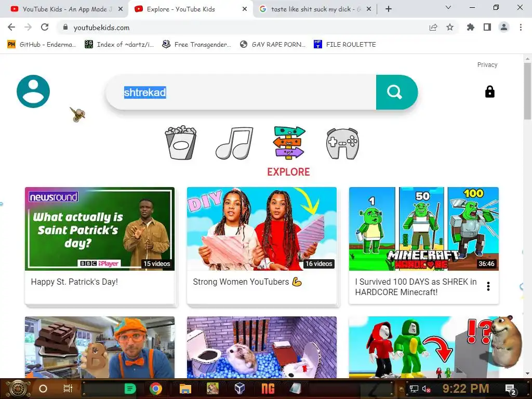Open the green chat app in taskbar

pos(130,389)
